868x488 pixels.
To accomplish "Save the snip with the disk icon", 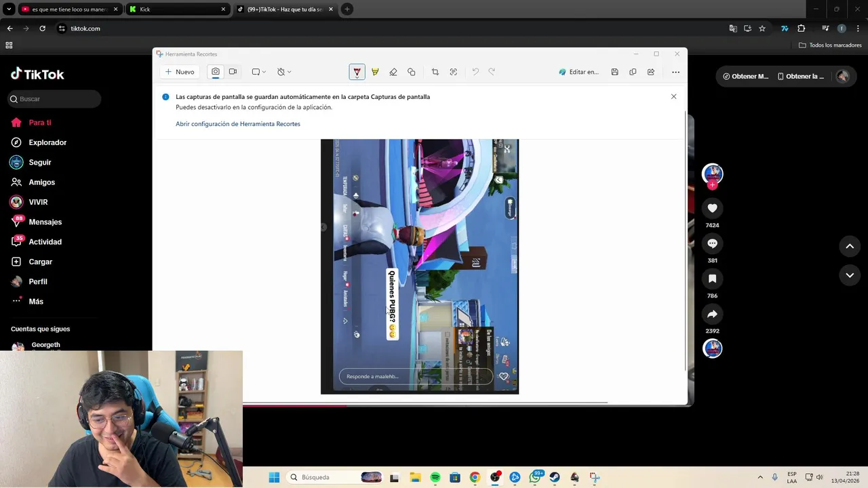I will pyautogui.click(x=614, y=72).
